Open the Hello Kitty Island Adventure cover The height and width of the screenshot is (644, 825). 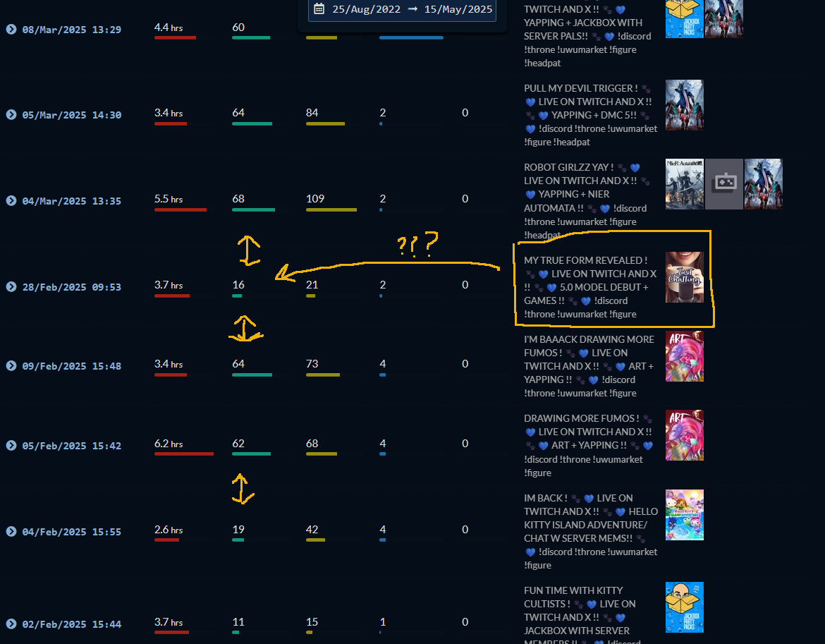coord(685,515)
